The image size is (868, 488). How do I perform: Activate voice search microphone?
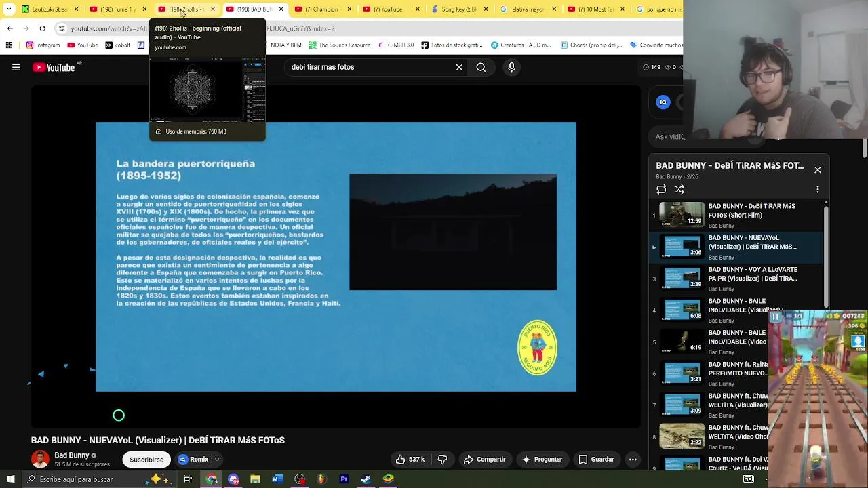(x=511, y=67)
